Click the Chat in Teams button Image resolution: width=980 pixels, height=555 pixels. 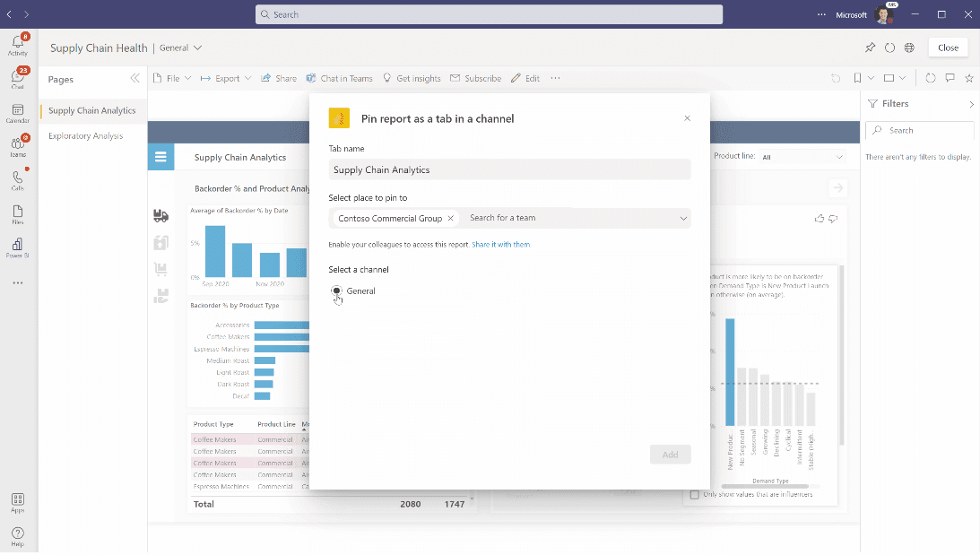tap(339, 79)
